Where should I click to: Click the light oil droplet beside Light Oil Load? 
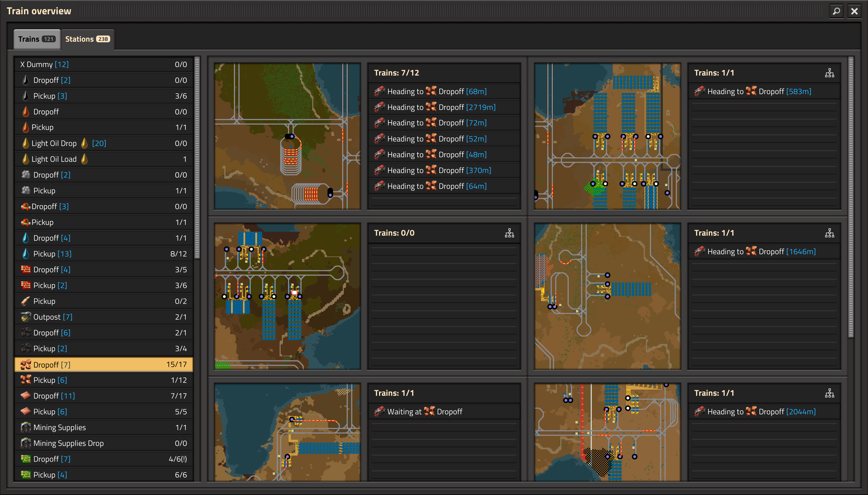(85, 159)
